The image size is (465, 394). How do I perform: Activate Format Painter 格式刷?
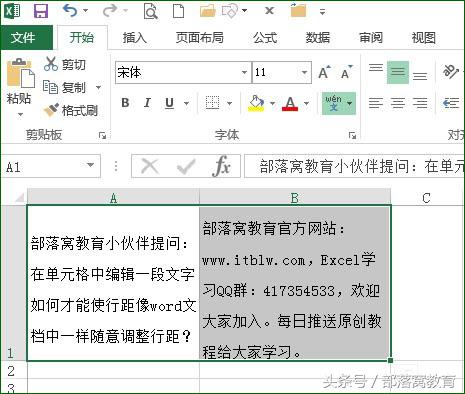point(71,110)
